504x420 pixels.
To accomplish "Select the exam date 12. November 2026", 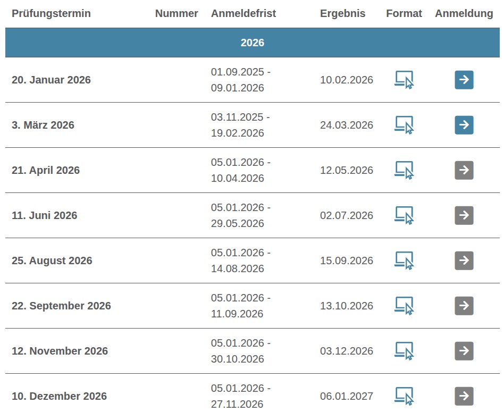I will pos(60,351).
